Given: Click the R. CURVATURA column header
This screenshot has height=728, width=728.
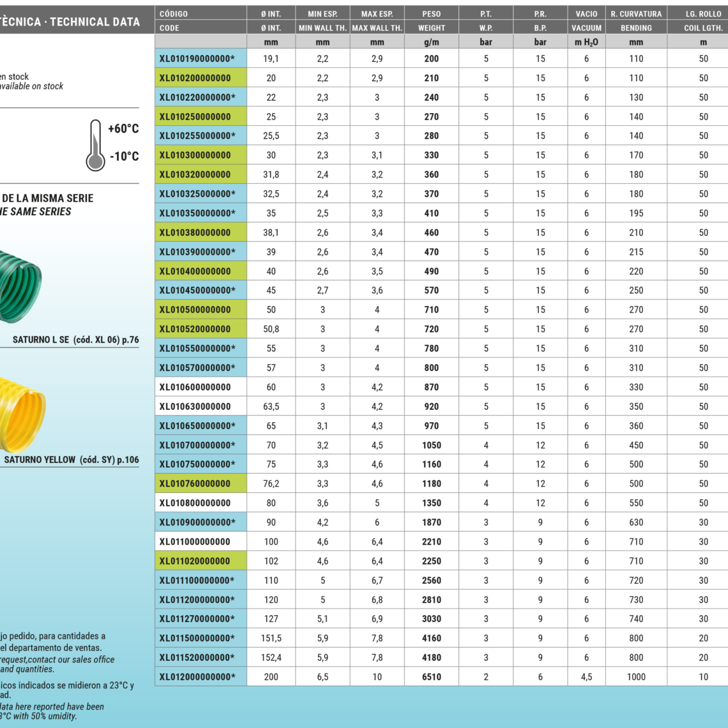Looking at the screenshot, I should pyautogui.click(x=636, y=13).
